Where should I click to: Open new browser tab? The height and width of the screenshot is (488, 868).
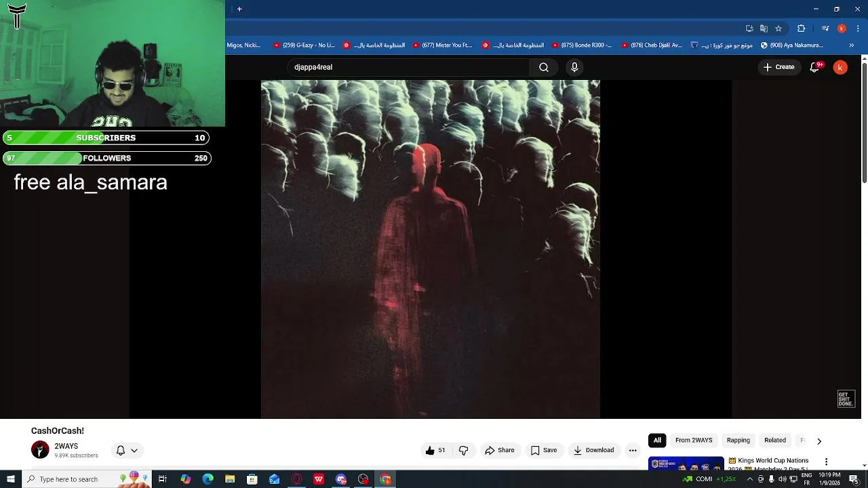pos(239,9)
